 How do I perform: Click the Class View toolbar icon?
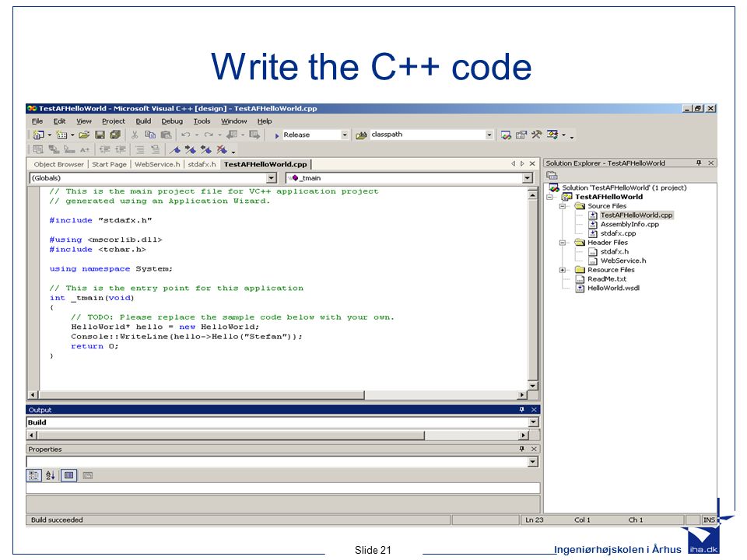552,135
